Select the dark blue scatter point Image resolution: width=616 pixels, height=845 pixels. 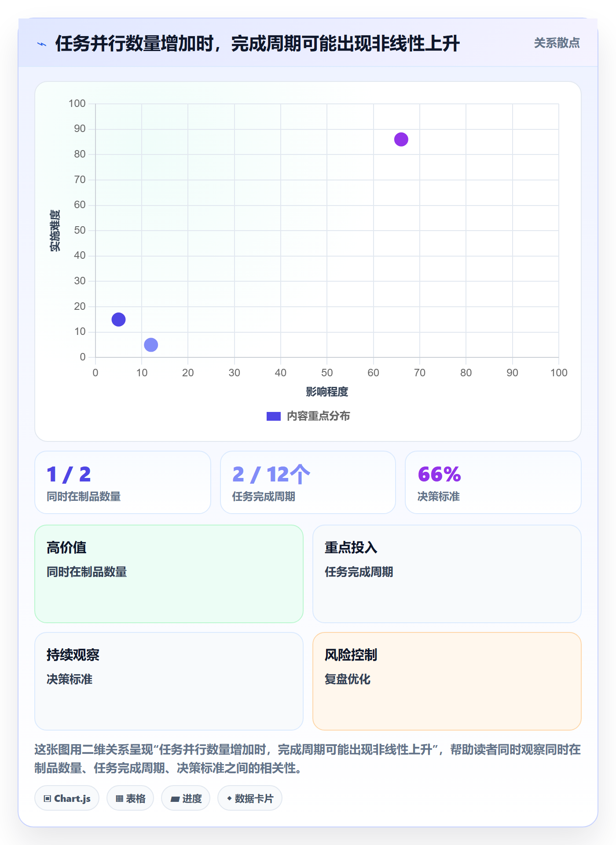click(118, 320)
